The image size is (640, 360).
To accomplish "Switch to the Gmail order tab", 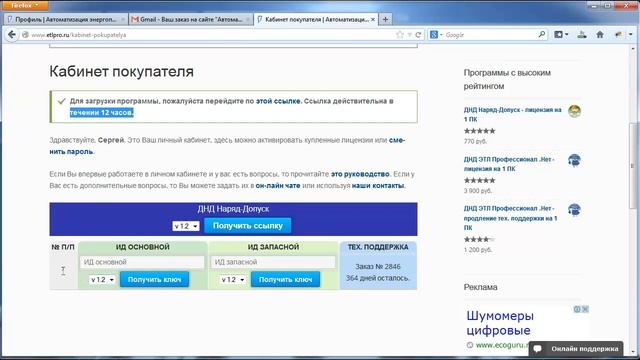I will tap(191, 19).
